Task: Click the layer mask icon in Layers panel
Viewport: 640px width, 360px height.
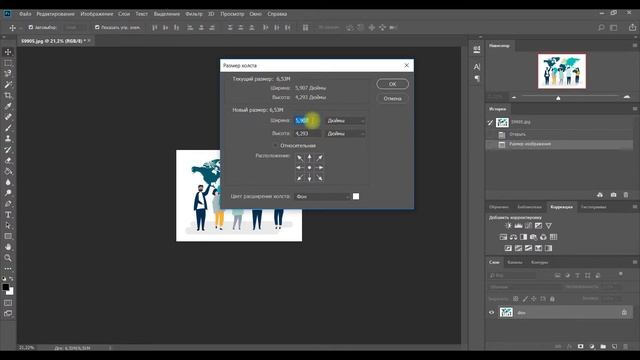Action: click(580, 347)
